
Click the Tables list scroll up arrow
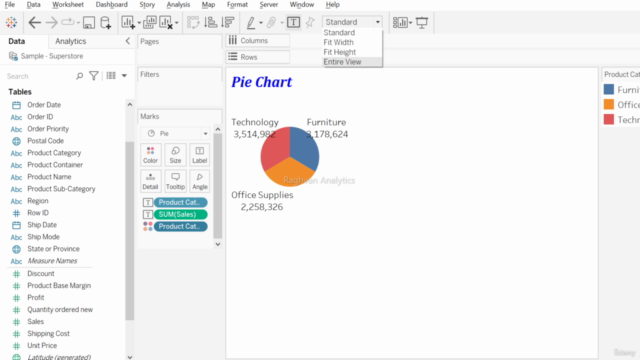point(130,104)
